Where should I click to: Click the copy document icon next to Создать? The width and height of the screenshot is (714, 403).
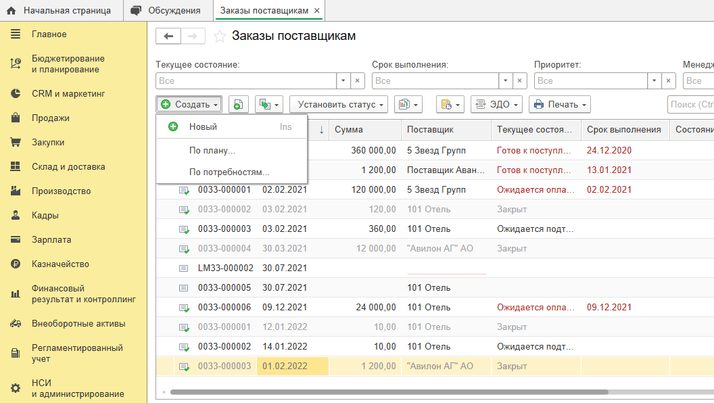point(238,104)
